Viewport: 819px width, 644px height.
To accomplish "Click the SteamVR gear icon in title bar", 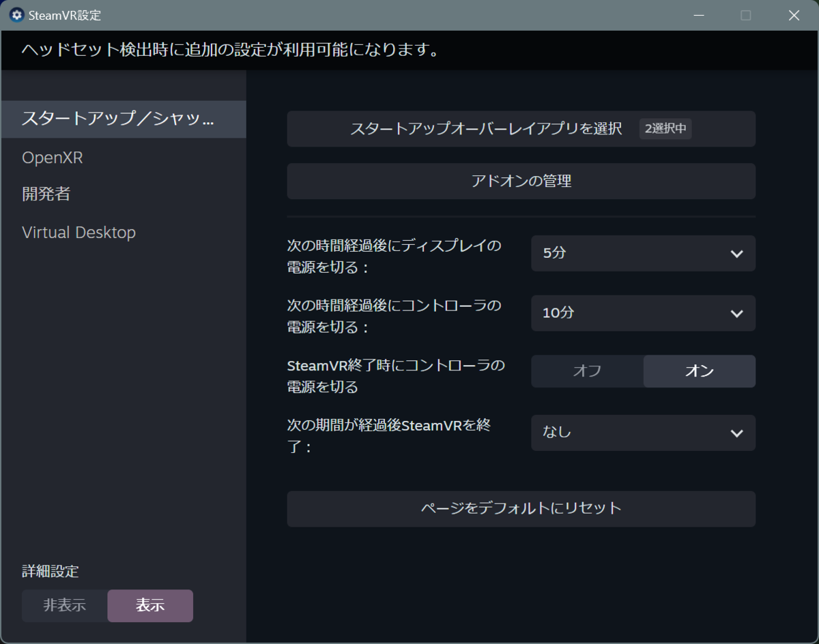I will 16,15.
